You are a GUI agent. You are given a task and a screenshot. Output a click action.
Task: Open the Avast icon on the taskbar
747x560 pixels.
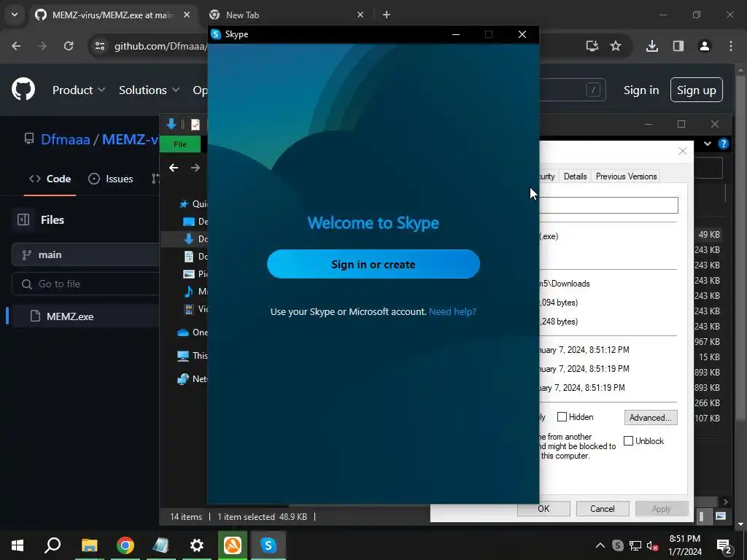point(233,545)
